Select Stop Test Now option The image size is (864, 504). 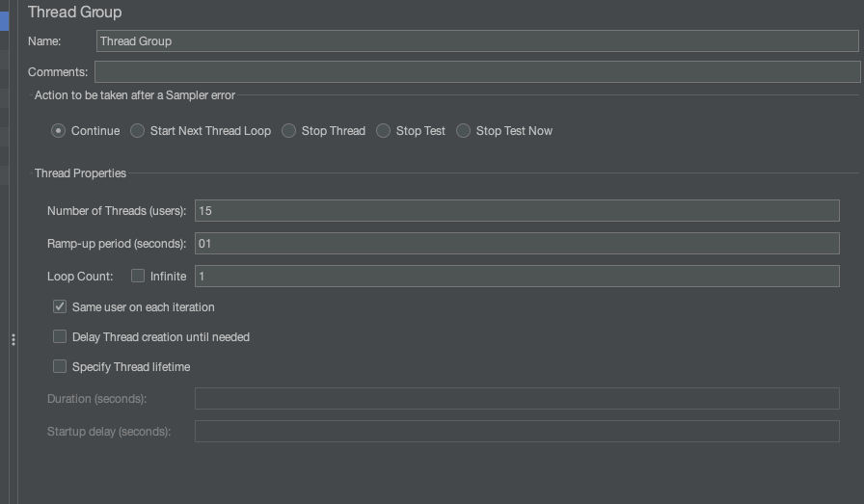tap(463, 131)
